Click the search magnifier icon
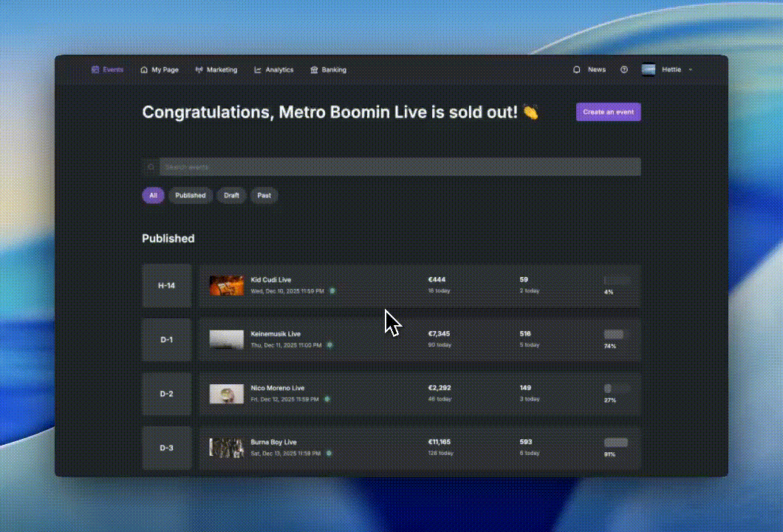The height and width of the screenshot is (532, 783). tap(151, 167)
